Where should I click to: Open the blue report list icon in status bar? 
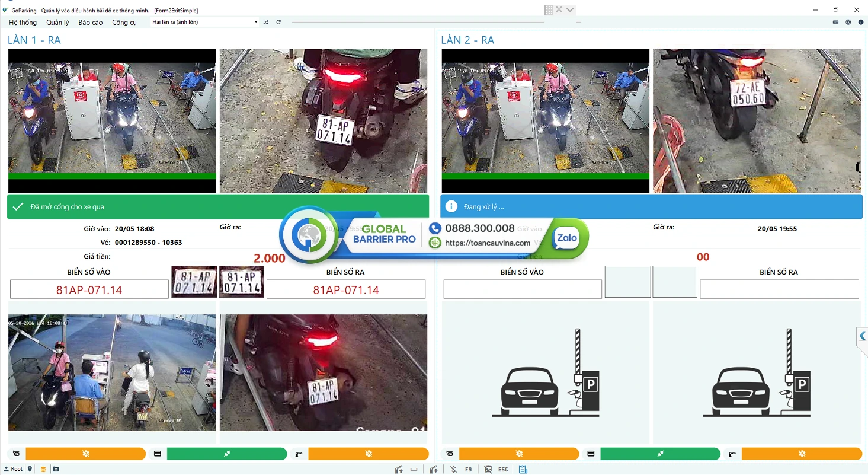click(x=523, y=469)
